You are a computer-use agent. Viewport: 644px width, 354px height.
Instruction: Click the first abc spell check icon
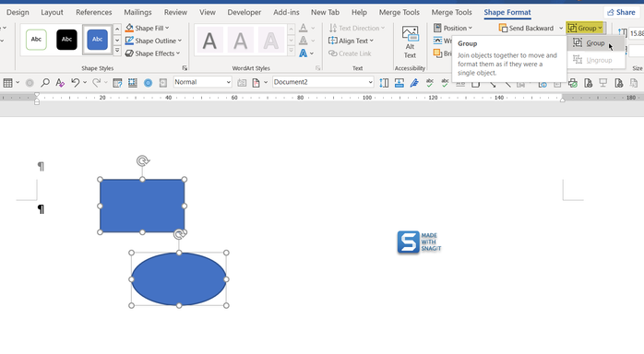[x=430, y=83]
